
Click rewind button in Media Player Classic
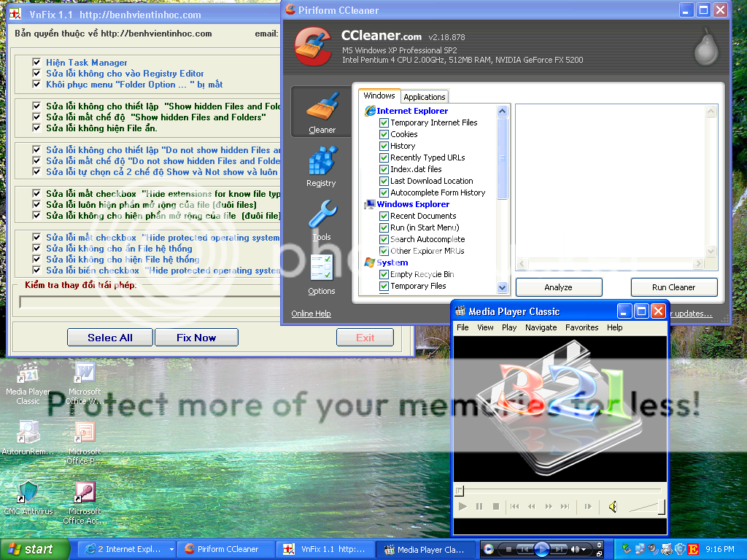(532, 507)
